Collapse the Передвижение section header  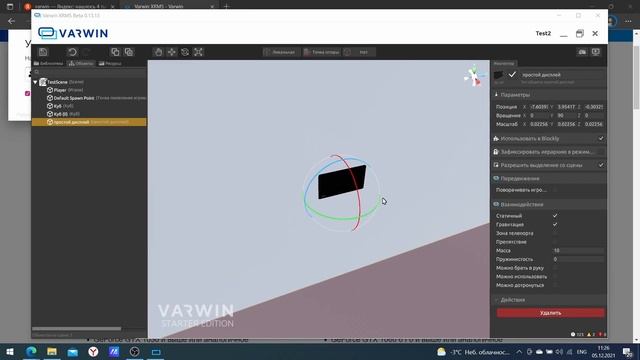549,178
